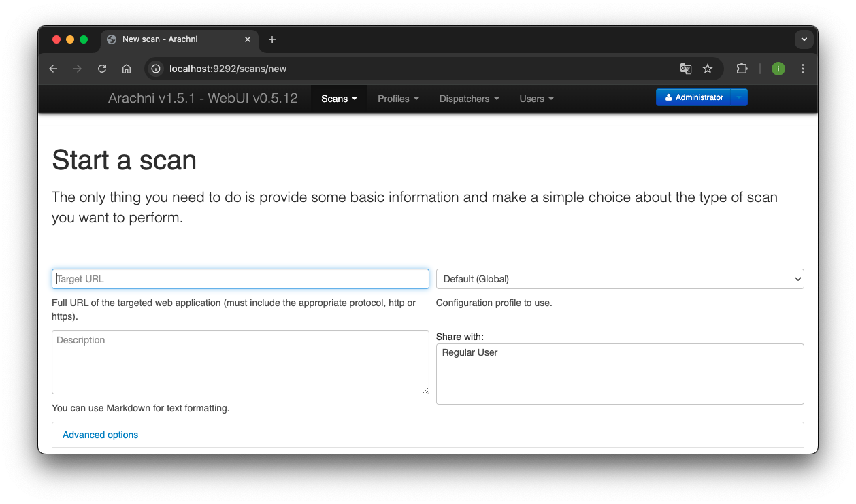Select the New scan - Arachni tab
This screenshot has width=856, height=504.
pos(179,39)
